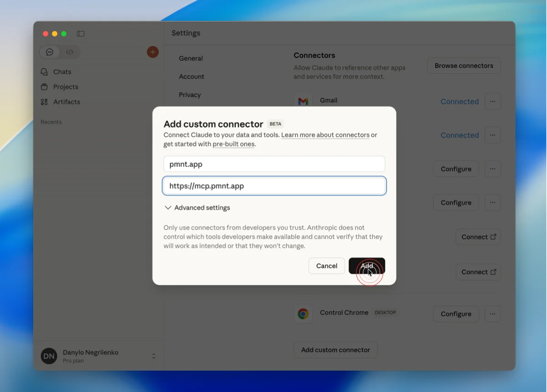Open Learn more about connectors link
Screen dimensions: 547x392
pyautogui.click(x=325, y=135)
